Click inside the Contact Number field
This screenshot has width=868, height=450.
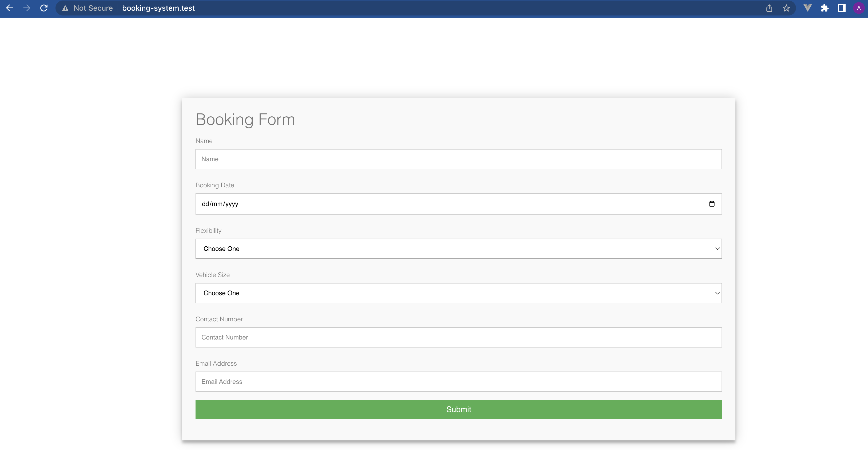pyautogui.click(x=458, y=337)
